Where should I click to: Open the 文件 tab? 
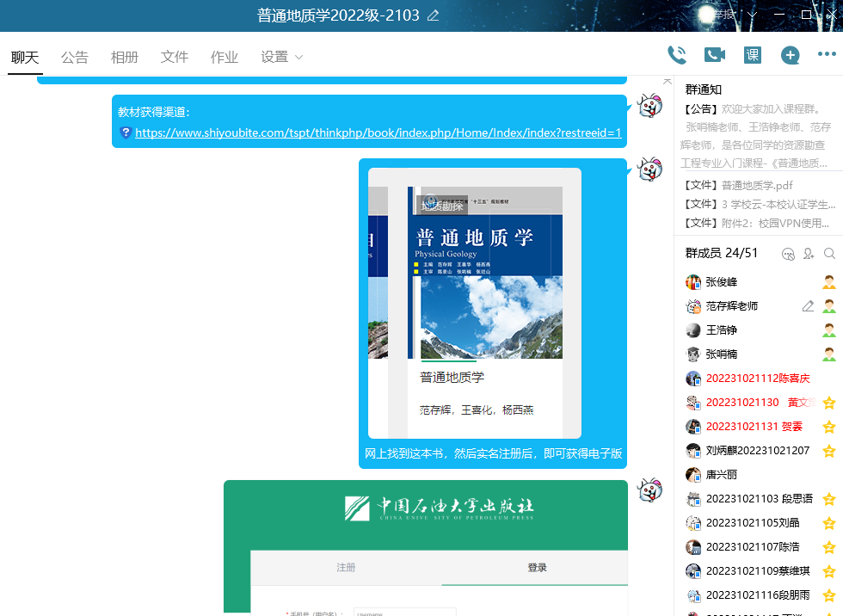coord(175,57)
